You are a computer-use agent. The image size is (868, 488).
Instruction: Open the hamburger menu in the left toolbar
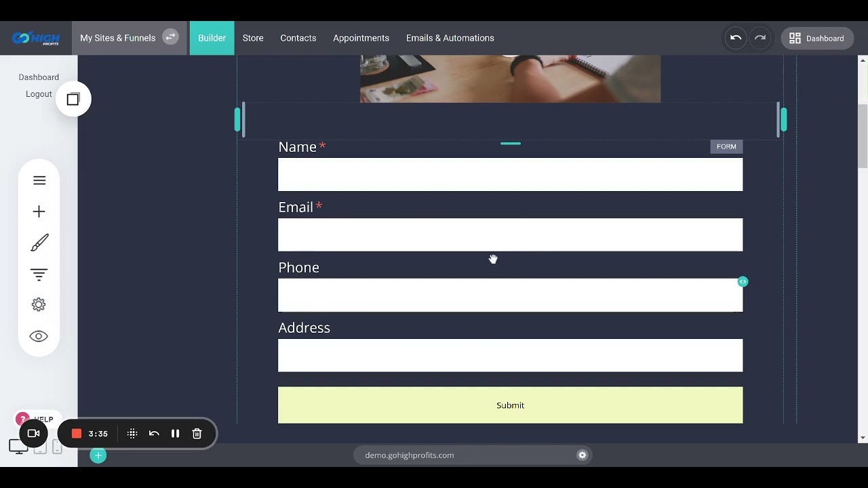coord(39,180)
